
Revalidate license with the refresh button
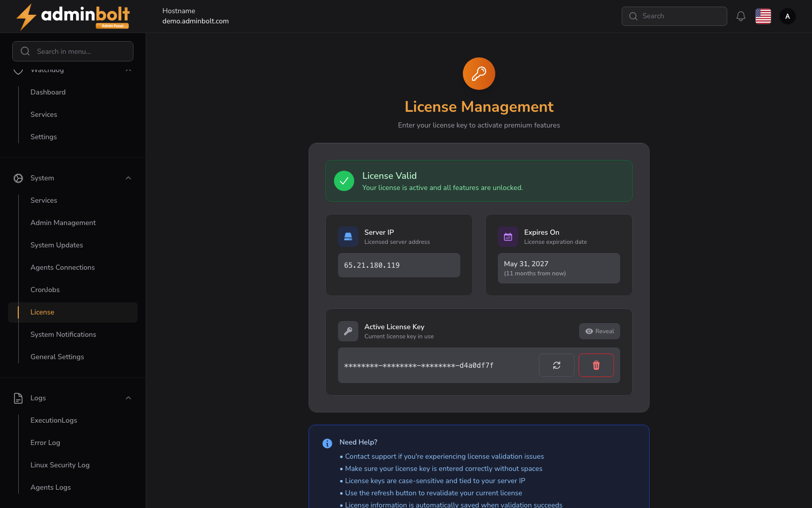click(x=557, y=365)
